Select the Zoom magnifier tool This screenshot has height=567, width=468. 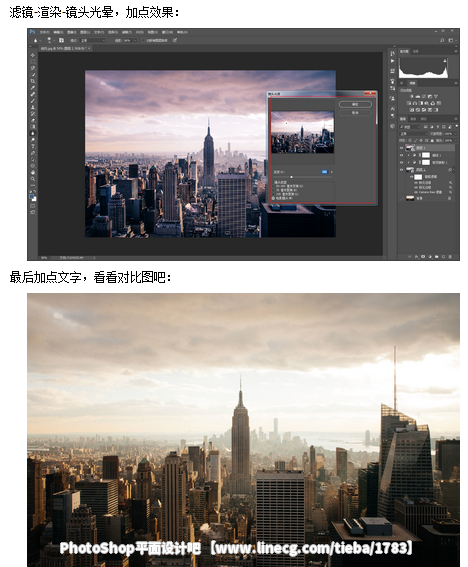tap(33, 178)
